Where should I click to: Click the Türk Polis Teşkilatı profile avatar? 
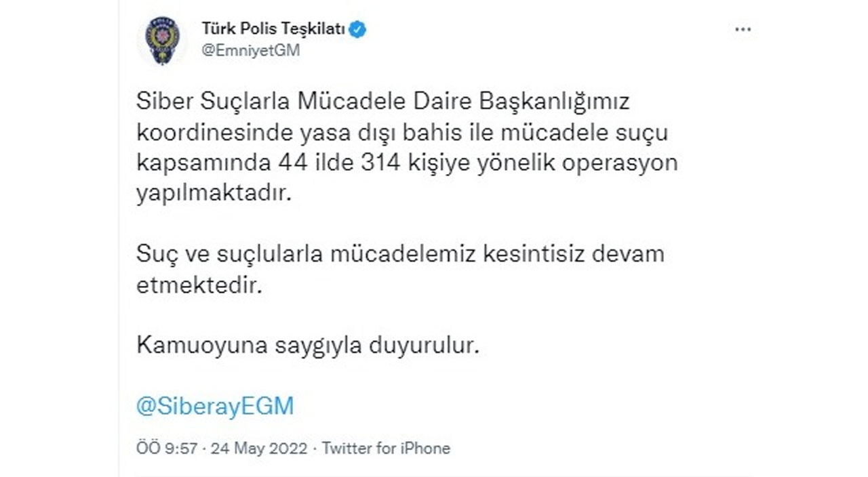tap(163, 41)
